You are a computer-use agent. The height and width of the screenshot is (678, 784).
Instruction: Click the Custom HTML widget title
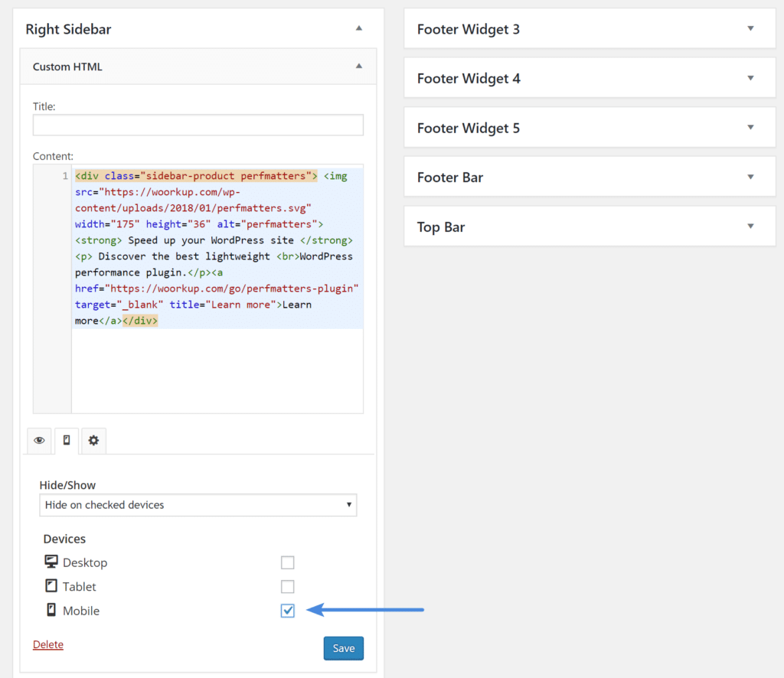coord(67,67)
